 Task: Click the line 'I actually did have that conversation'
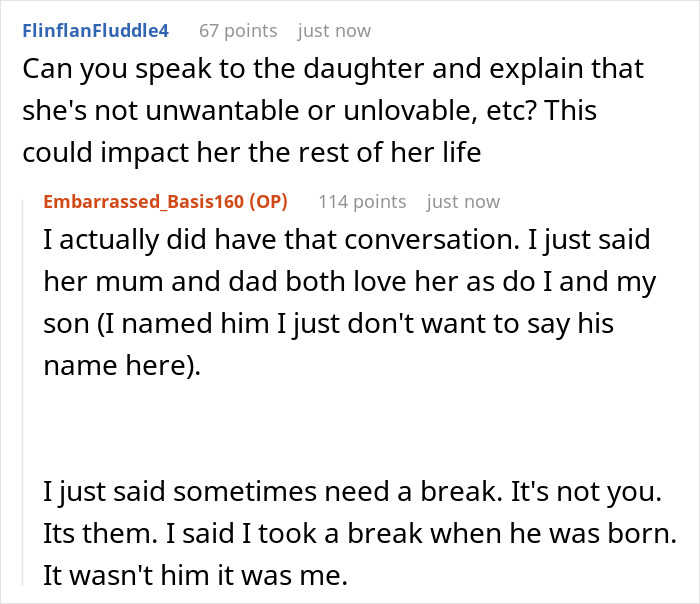[346, 241]
